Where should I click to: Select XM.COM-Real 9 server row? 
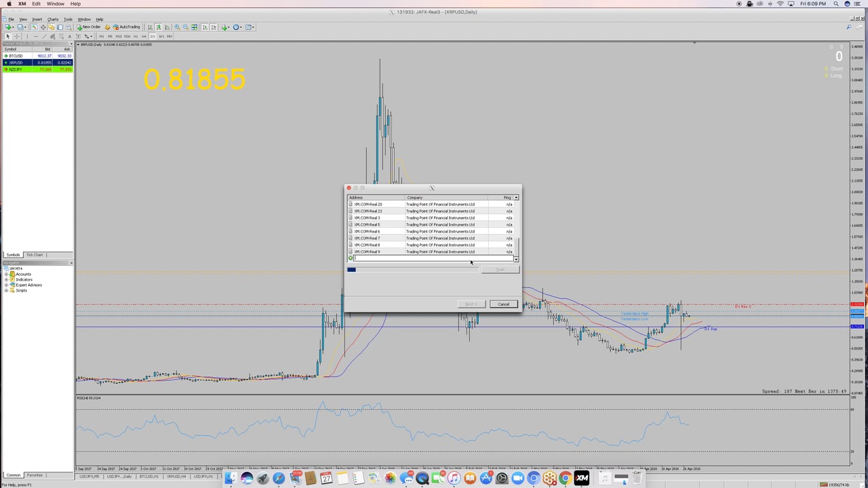tap(431, 251)
